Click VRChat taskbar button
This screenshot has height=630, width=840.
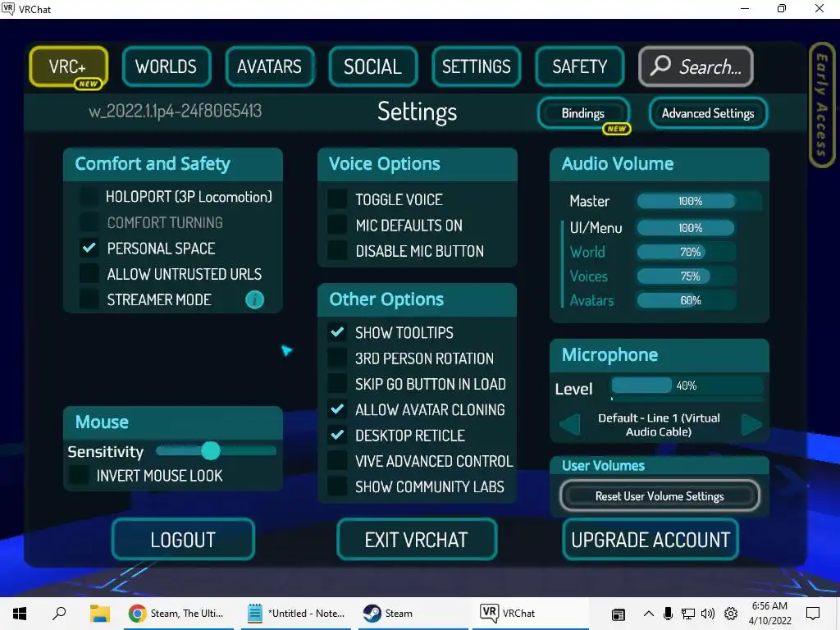[531, 614]
